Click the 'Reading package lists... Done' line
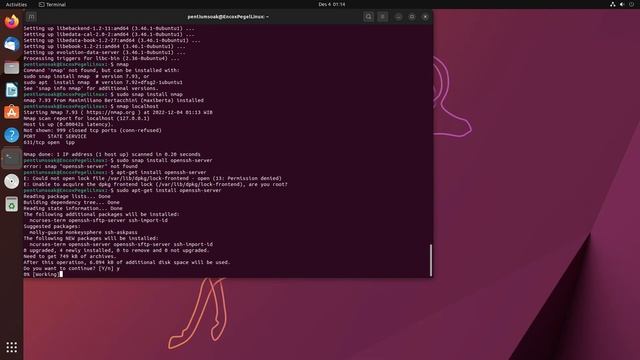This screenshot has height=360, width=640. (67, 196)
